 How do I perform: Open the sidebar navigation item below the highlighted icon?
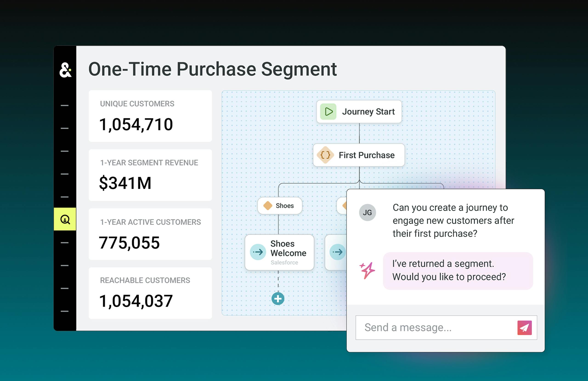coord(65,243)
